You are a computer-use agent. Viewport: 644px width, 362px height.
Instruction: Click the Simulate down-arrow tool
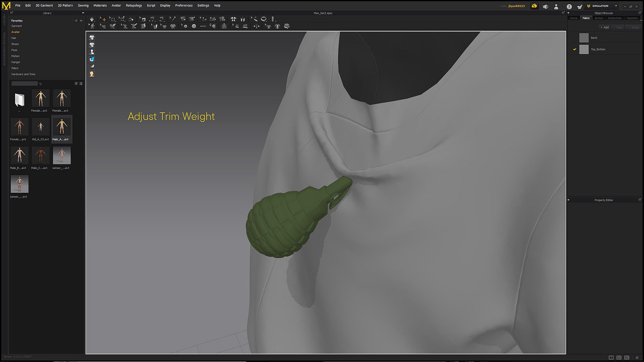(92, 19)
